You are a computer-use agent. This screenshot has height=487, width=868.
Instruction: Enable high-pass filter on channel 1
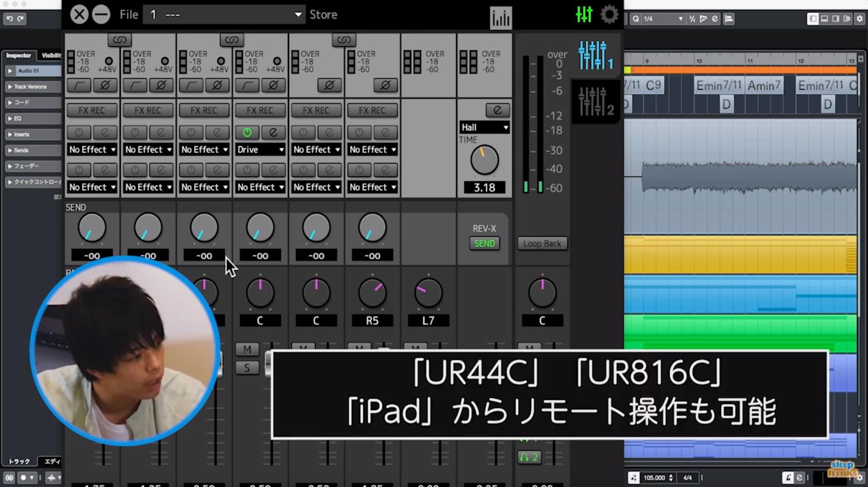tap(79, 86)
